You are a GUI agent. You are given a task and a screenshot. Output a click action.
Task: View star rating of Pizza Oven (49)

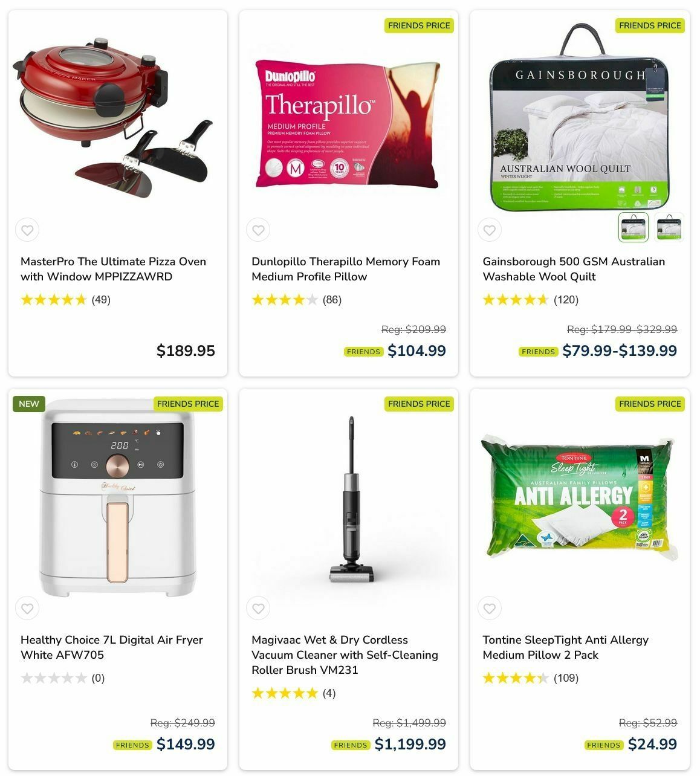tap(65, 300)
